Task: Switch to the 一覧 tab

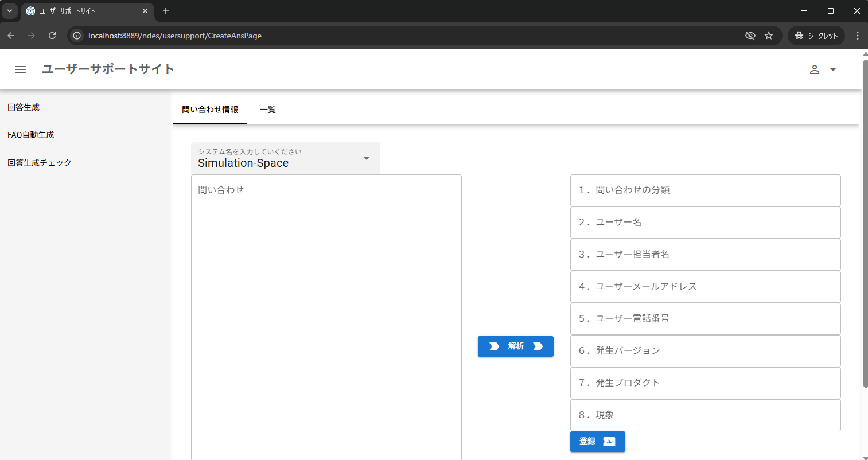Action: 268,110
